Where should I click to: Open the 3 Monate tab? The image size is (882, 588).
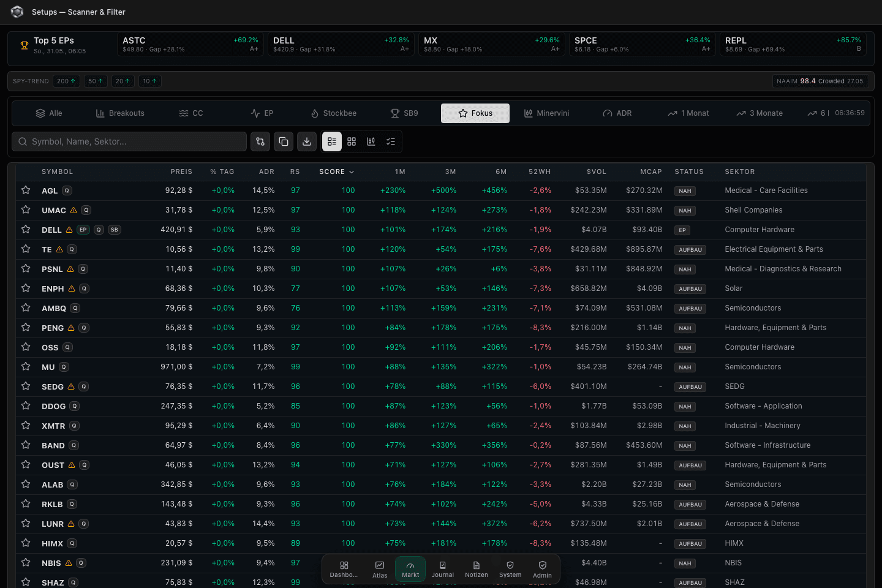[759, 113]
